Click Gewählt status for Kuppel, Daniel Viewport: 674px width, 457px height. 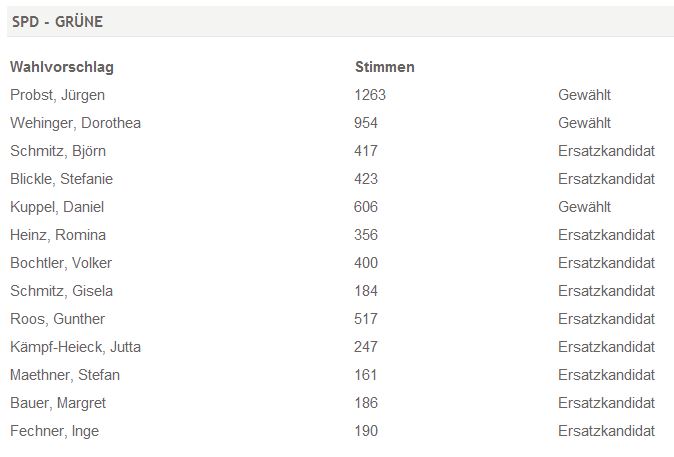point(584,207)
